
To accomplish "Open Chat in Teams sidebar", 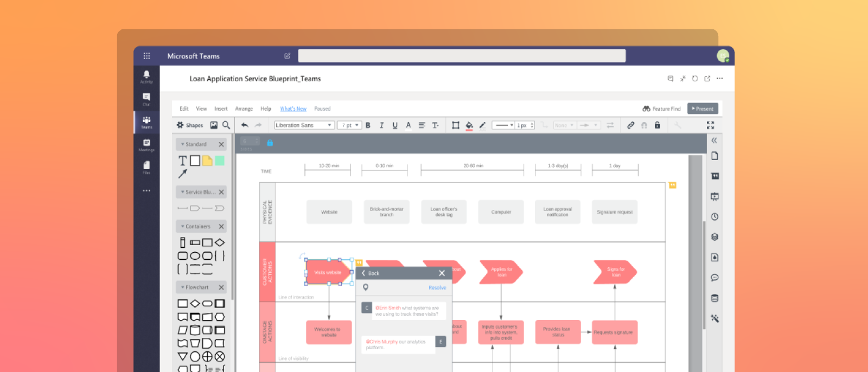I will click(146, 99).
